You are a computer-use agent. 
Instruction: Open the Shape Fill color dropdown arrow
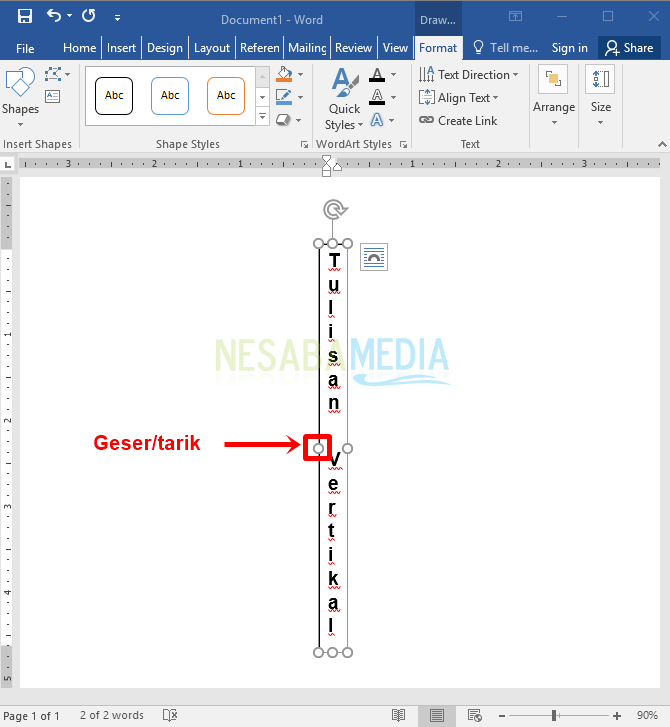tap(300, 74)
